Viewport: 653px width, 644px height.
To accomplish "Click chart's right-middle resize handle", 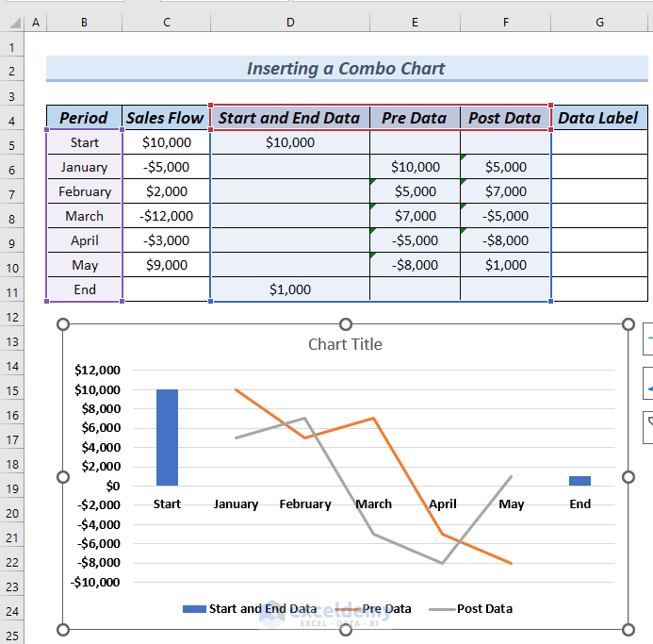I will pos(629,477).
